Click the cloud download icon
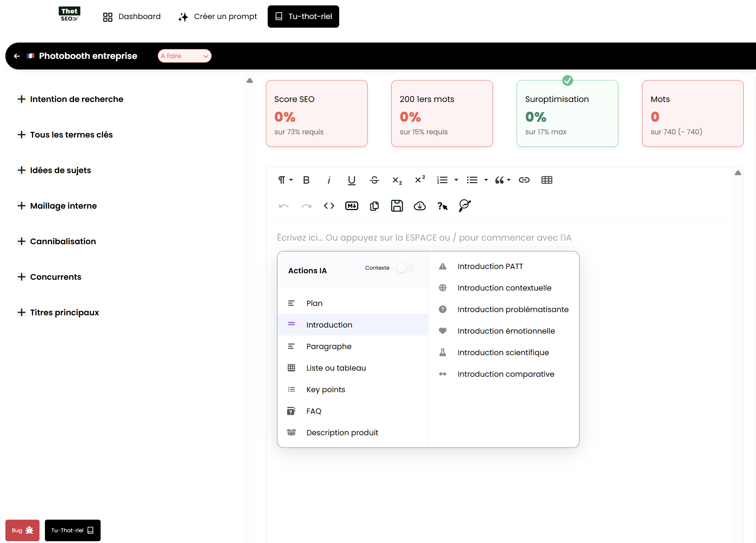The image size is (756, 543). pos(419,206)
